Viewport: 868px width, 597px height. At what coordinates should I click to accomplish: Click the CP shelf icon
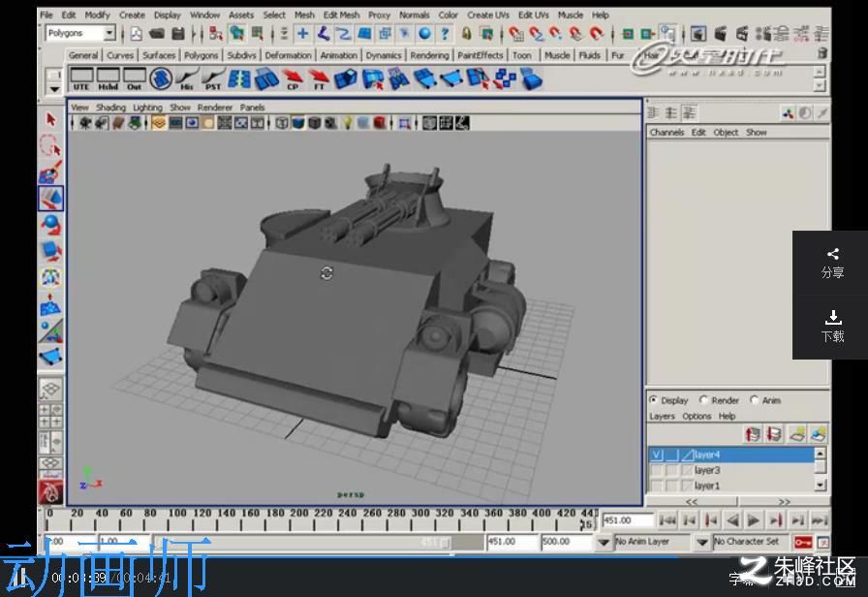click(293, 79)
